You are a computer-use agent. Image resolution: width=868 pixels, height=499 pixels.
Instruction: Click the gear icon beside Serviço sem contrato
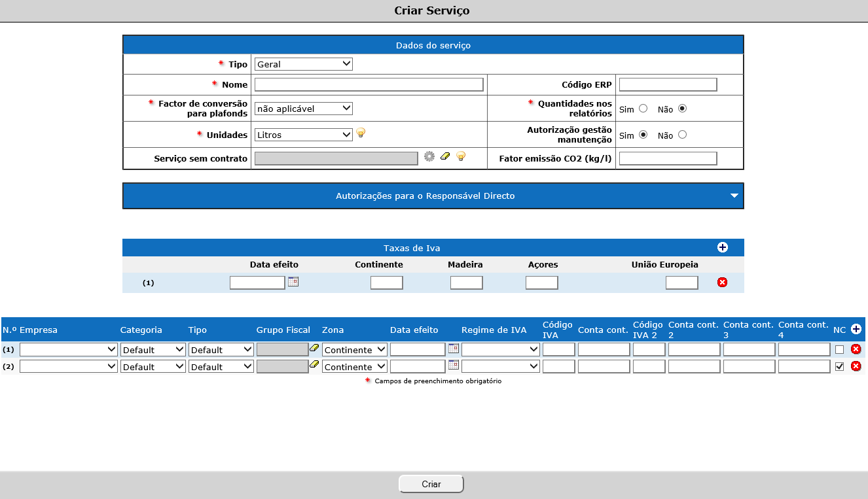[429, 157]
